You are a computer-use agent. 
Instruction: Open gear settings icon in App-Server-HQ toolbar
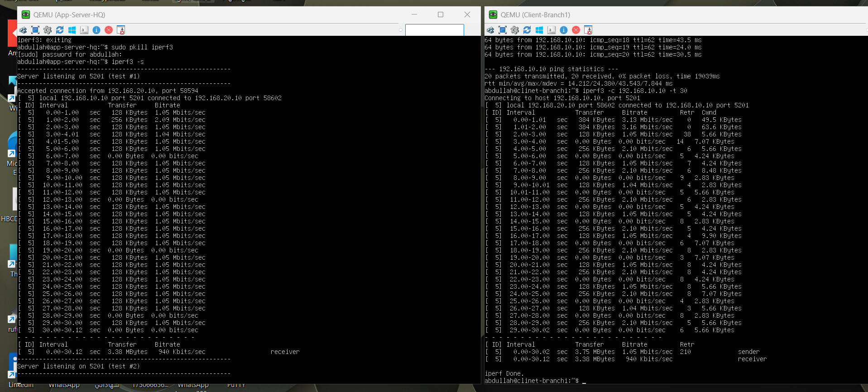pos(48,30)
